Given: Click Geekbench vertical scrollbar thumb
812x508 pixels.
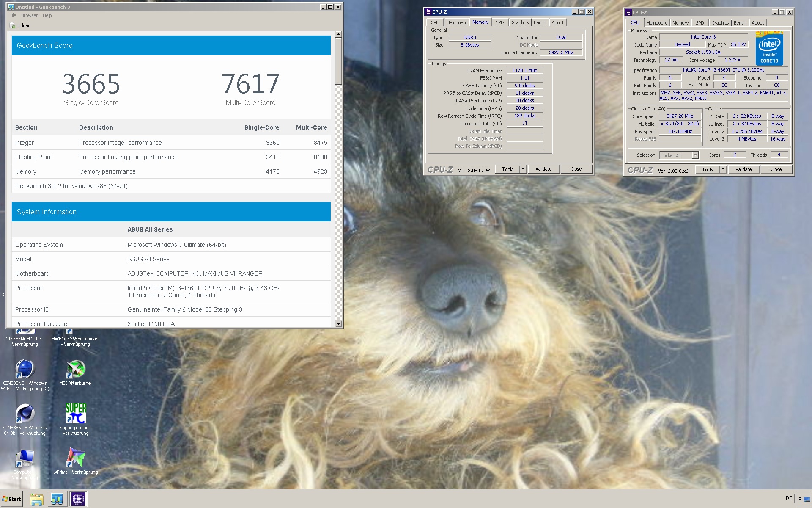Looking at the screenshot, I should [x=338, y=61].
